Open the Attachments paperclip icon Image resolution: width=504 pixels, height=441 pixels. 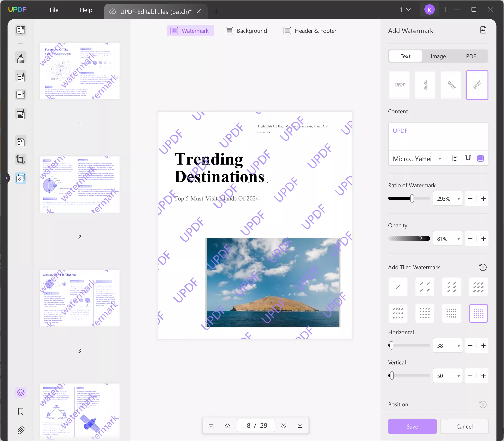tap(21, 430)
